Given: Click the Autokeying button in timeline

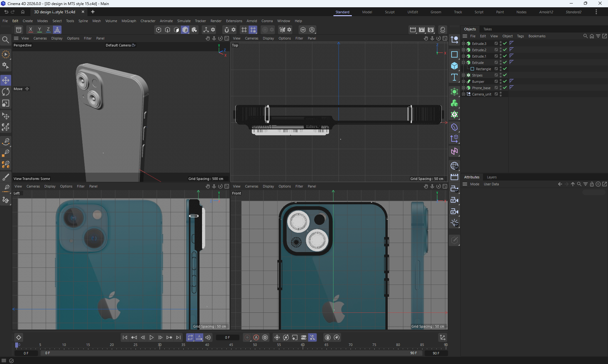Looking at the screenshot, I should point(256,337).
